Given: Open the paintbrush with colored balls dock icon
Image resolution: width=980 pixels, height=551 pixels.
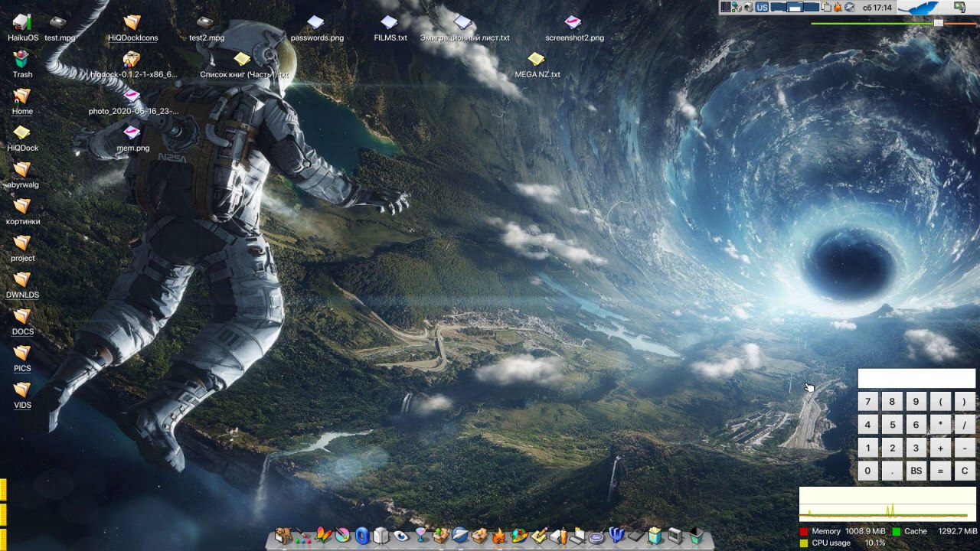Looking at the screenshot, I should click(x=302, y=536).
